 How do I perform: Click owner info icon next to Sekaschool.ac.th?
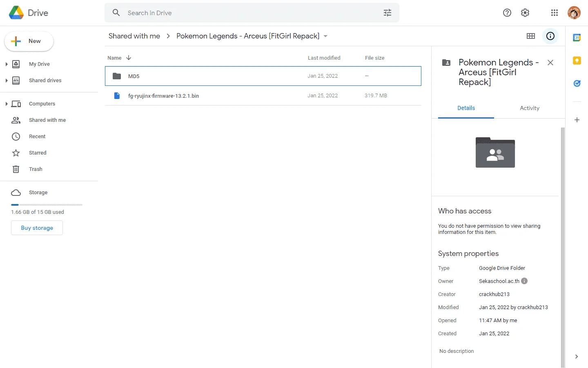[525, 281]
